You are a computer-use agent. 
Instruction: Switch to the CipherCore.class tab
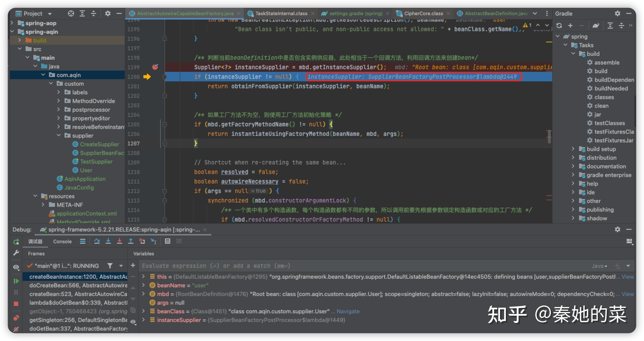click(x=423, y=13)
